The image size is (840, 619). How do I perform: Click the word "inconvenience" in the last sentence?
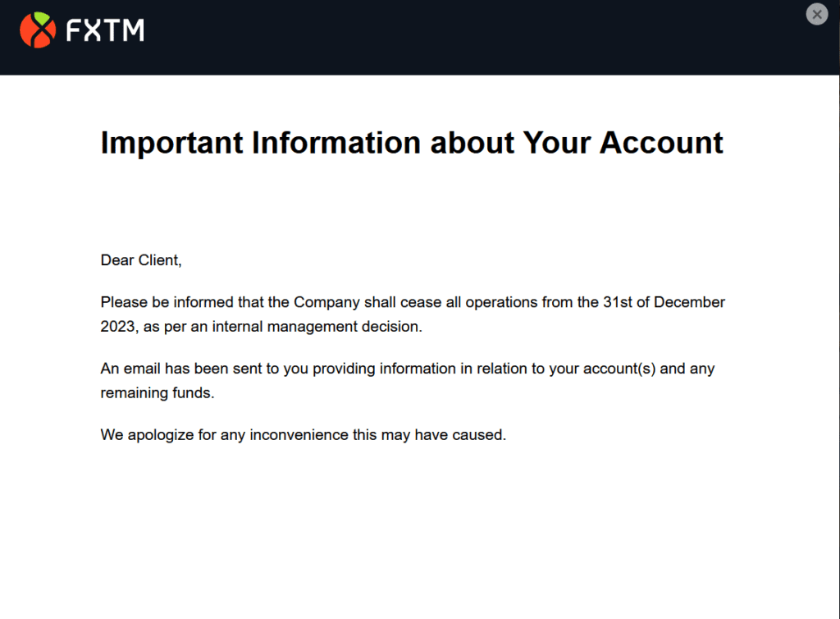(295, 434)
